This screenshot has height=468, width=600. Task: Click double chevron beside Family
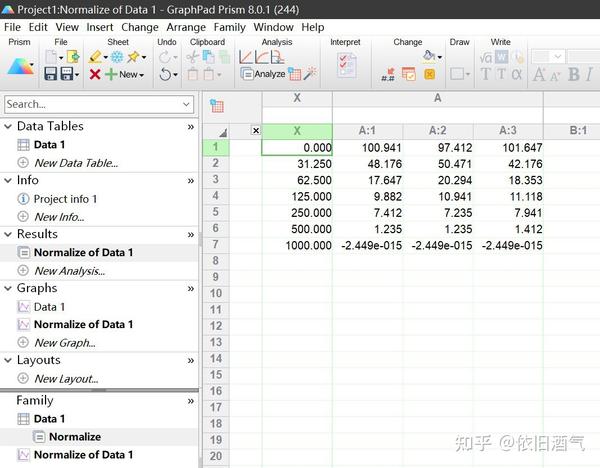(x=191, y=401)
